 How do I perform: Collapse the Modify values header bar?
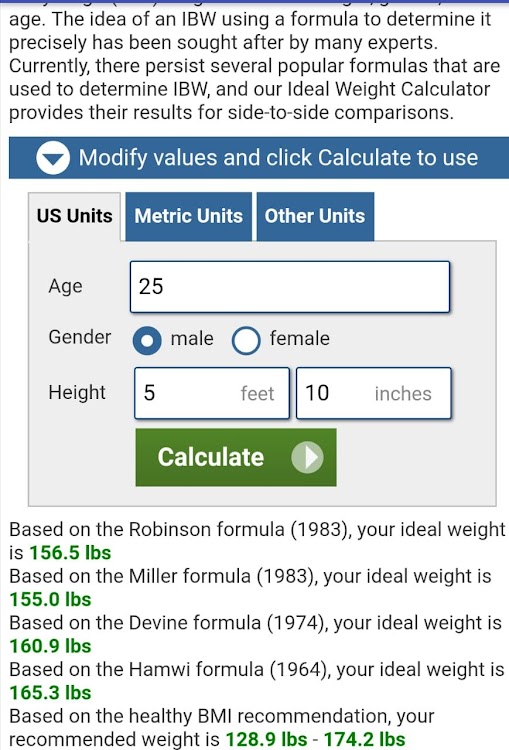pyautogui.click(x=259, y=158)
